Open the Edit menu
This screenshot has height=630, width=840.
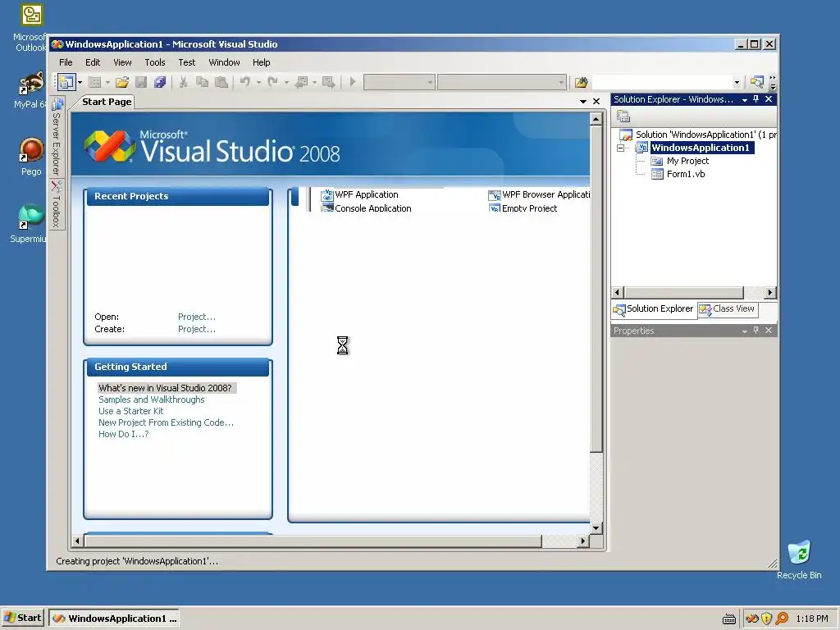click(93, 62)
